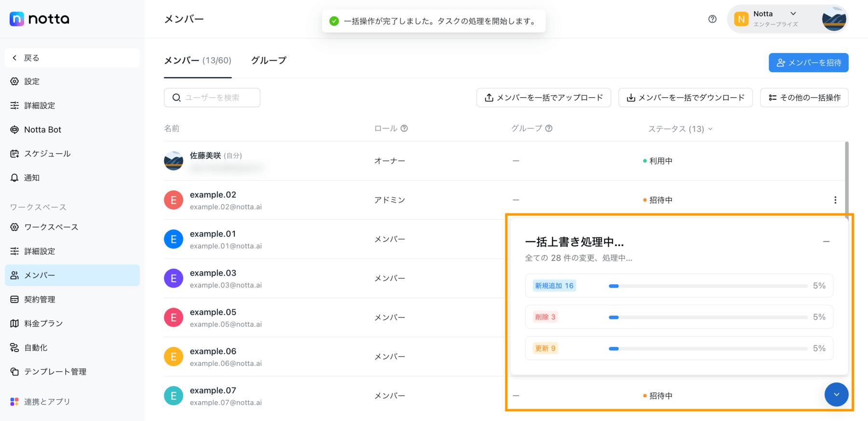The width and height of the screenshot is (868, 421).
Task: Open 詳細設定 under ワークスペース section
Action: point(72,251)
